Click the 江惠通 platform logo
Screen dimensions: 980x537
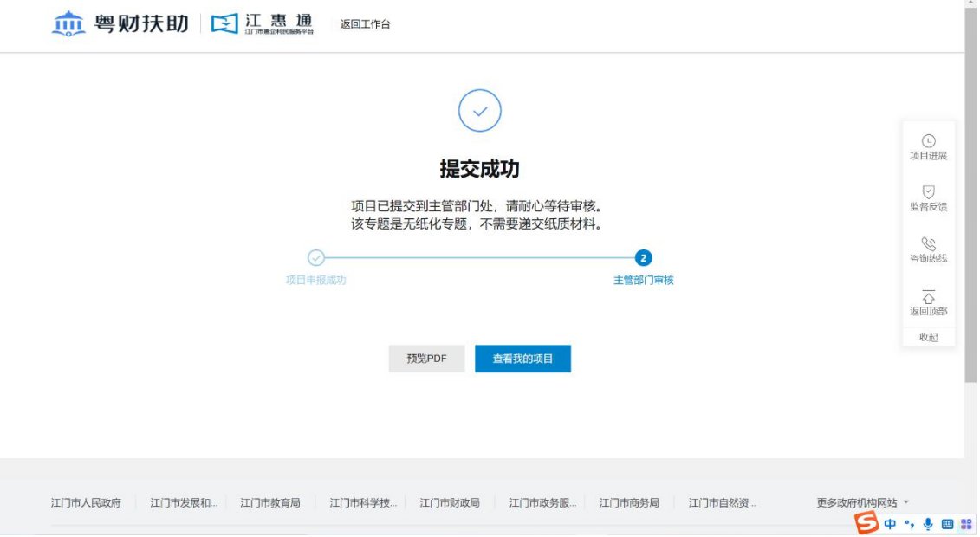(x=262, y=23)
